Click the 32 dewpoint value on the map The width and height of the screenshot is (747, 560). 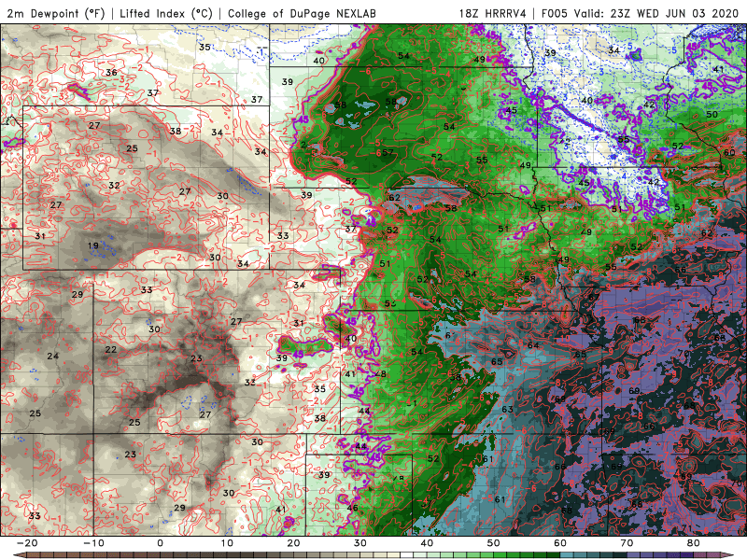114,185
